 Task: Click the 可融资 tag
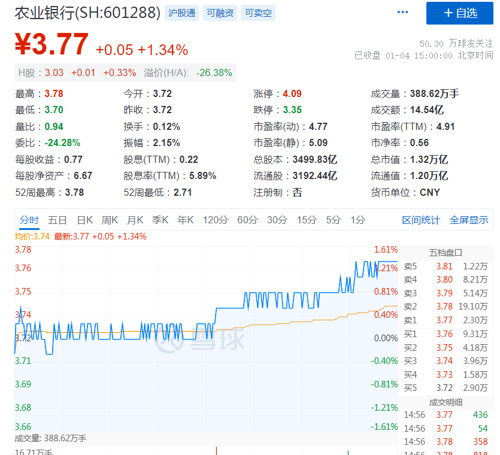pos(220,13)
